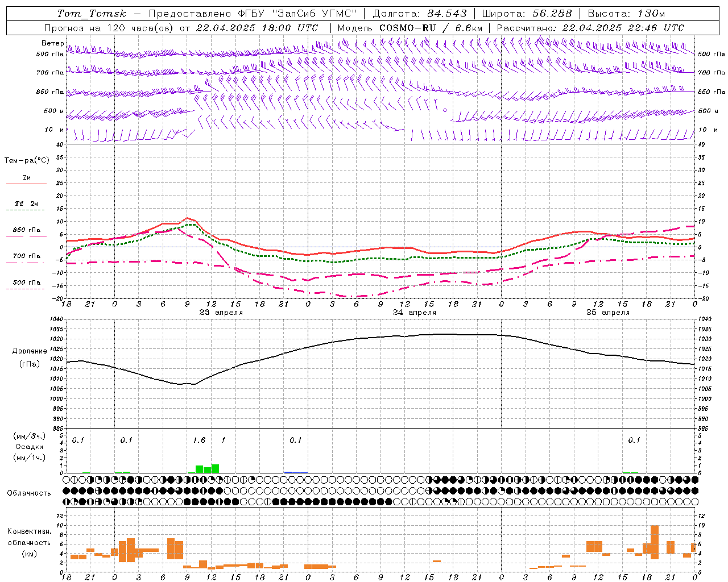The image size is (728, 582).
Task: Click the tallest orange convective cloud bar
Action: tap(655, 542)
